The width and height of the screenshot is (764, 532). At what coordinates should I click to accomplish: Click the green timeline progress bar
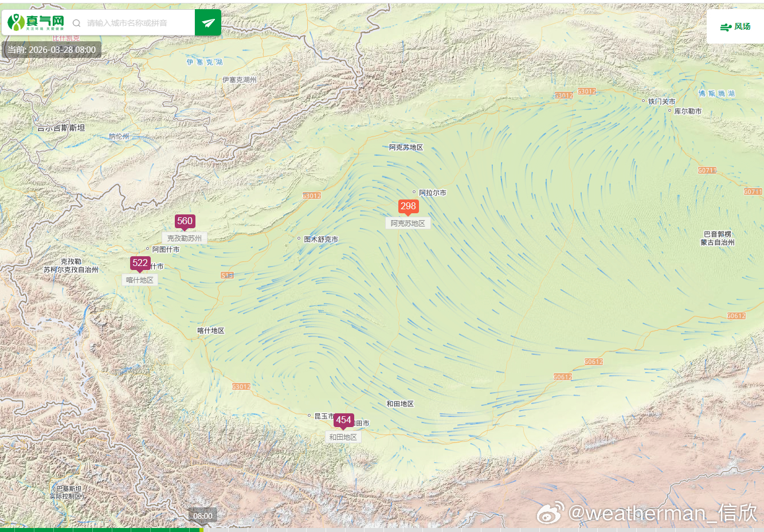(x=101, y=530)
